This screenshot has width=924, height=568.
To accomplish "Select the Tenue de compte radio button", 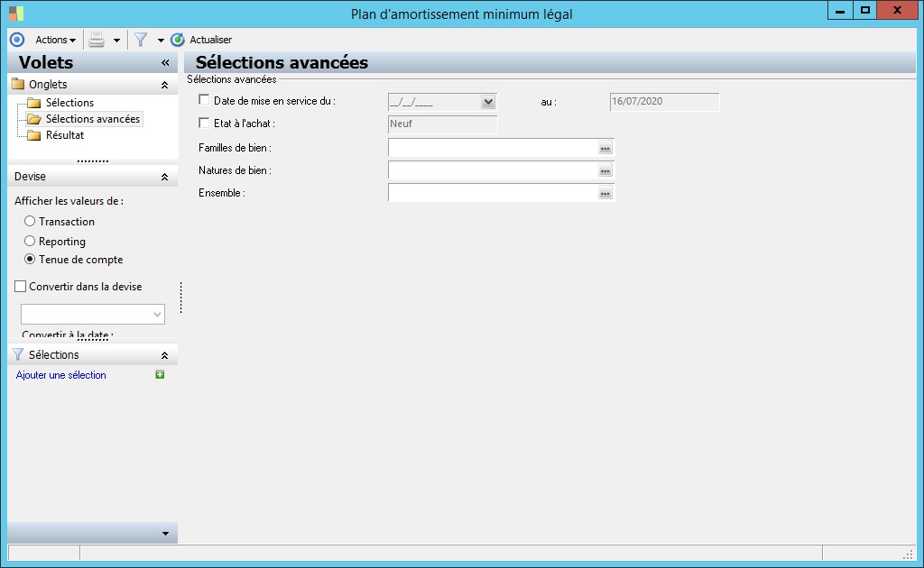I will [x=30, y=259].
